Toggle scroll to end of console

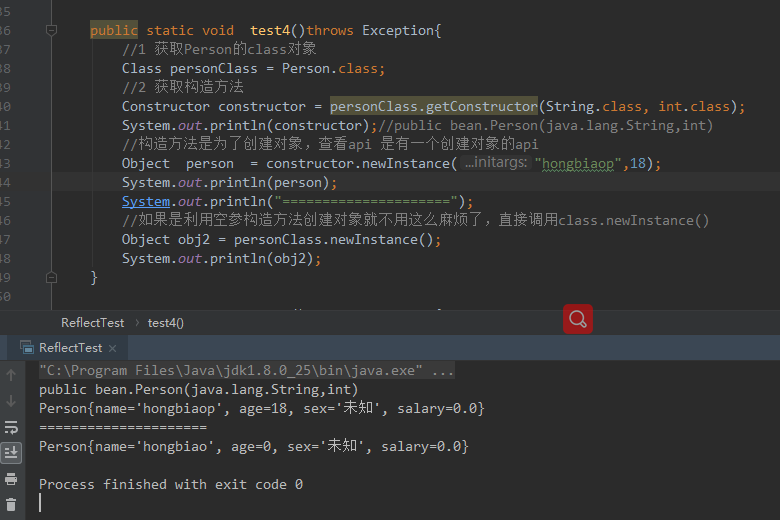pos(11,453)
